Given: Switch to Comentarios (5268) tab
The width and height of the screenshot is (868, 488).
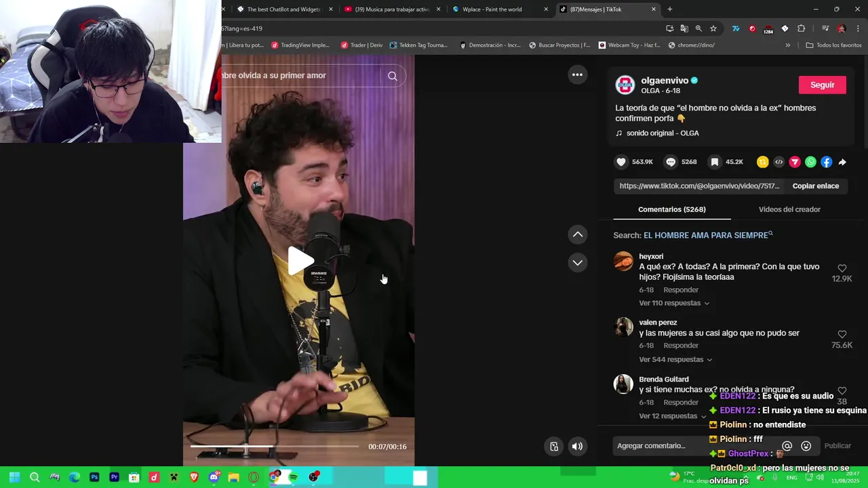Looking at the screenshot, I should click(x=671, y=209).
